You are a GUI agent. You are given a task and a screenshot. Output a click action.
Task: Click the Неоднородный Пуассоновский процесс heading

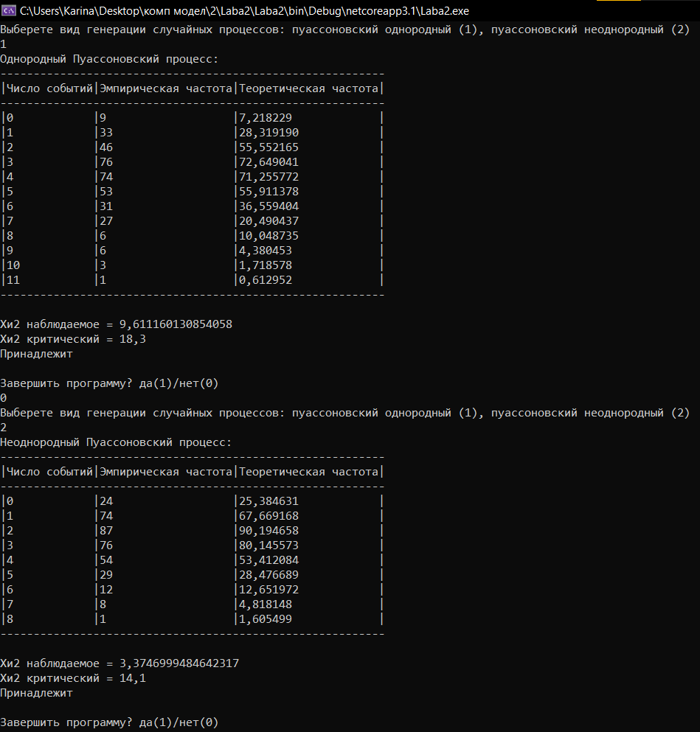(x=115, y=442)
